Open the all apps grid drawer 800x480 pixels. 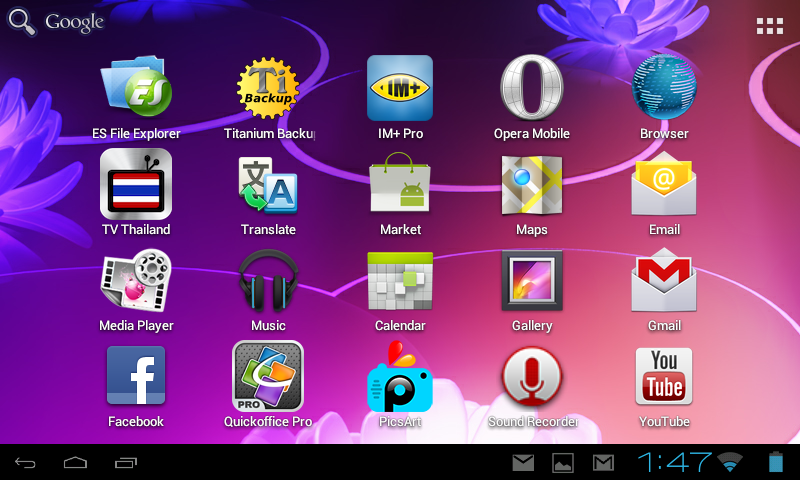click(x=769, y=26)
